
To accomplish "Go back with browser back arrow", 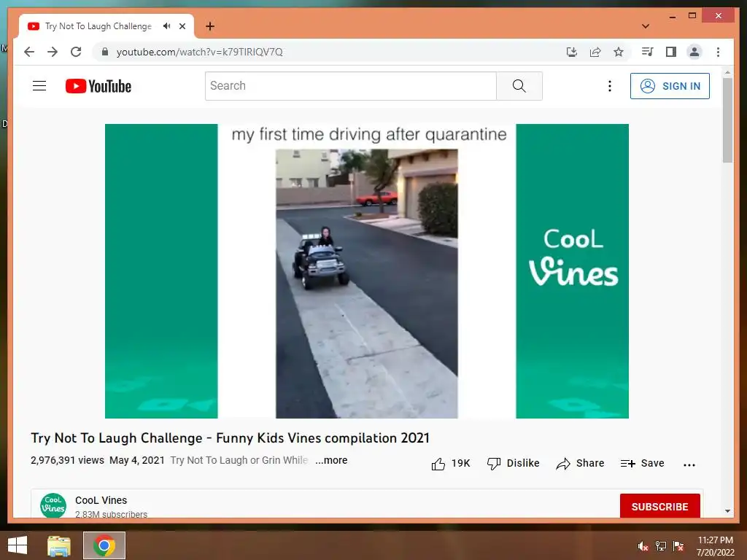I will pos(29,52).
